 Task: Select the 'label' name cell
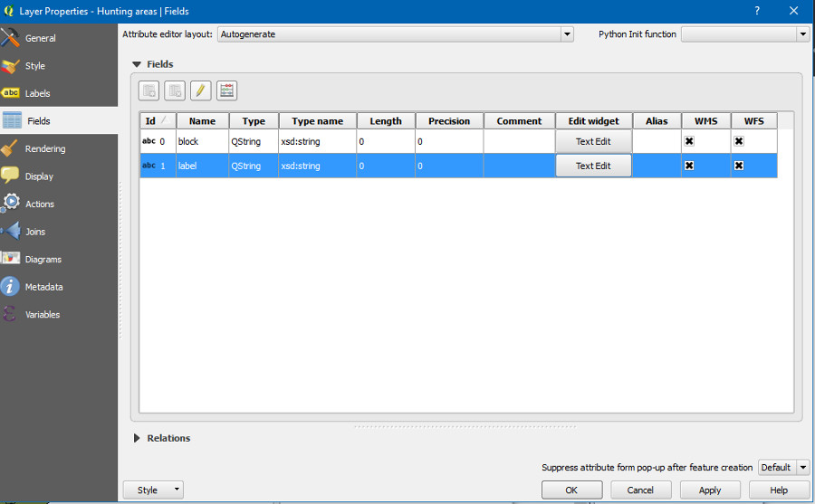pos(203,166)
